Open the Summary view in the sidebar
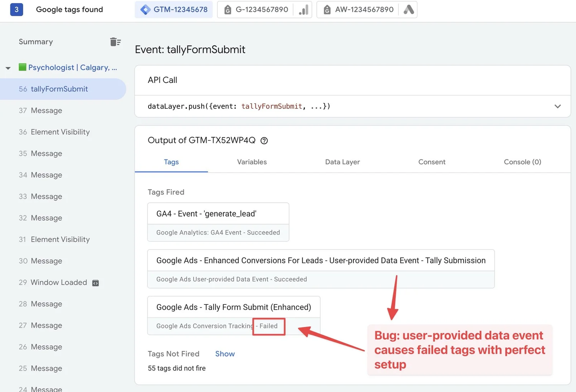 35,42
